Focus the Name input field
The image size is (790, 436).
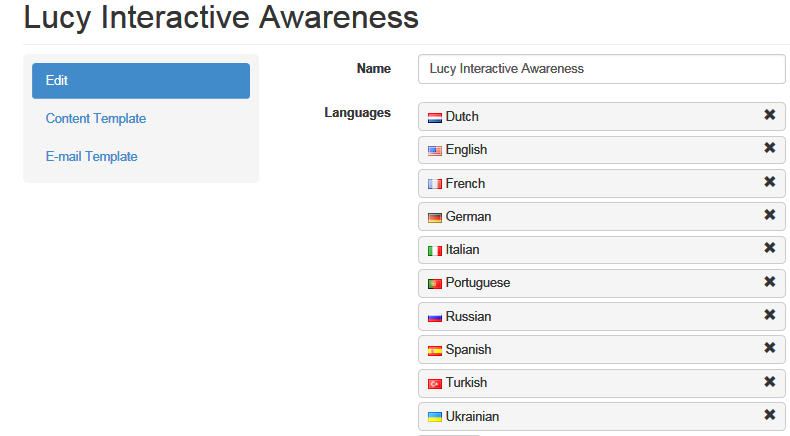pos(602,69)
